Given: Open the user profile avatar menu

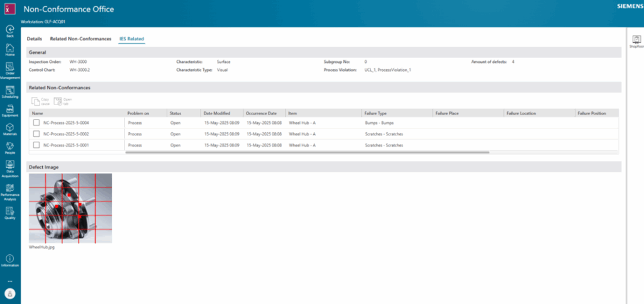Looking at the screenshot, I should [10, 293].
